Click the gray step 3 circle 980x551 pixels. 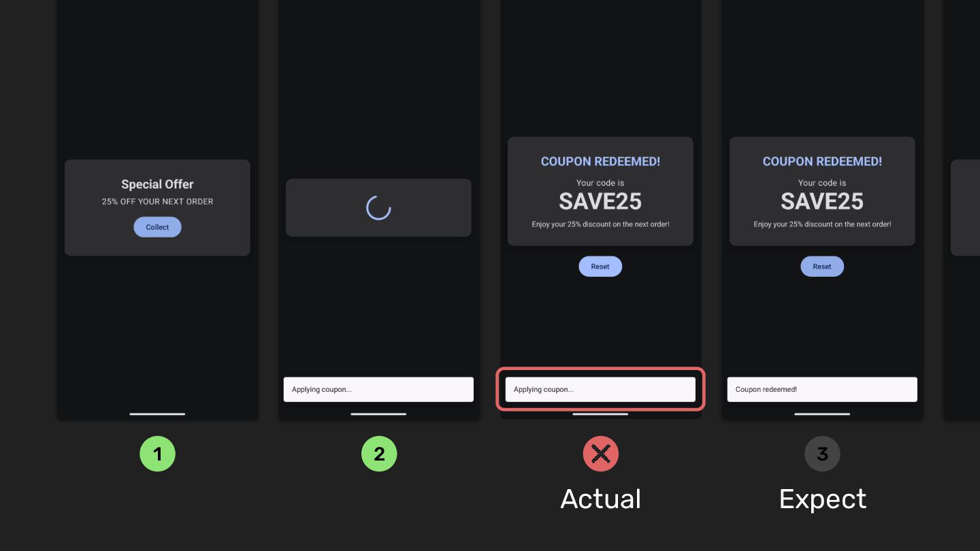[822, 454]
